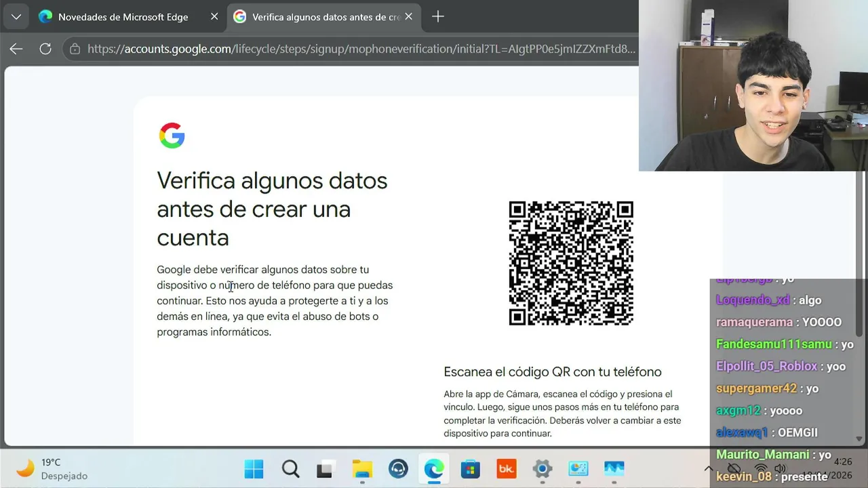Click the accounts.google.com address bar
Viewport: 868px width, 488px height.
[361, 49]
